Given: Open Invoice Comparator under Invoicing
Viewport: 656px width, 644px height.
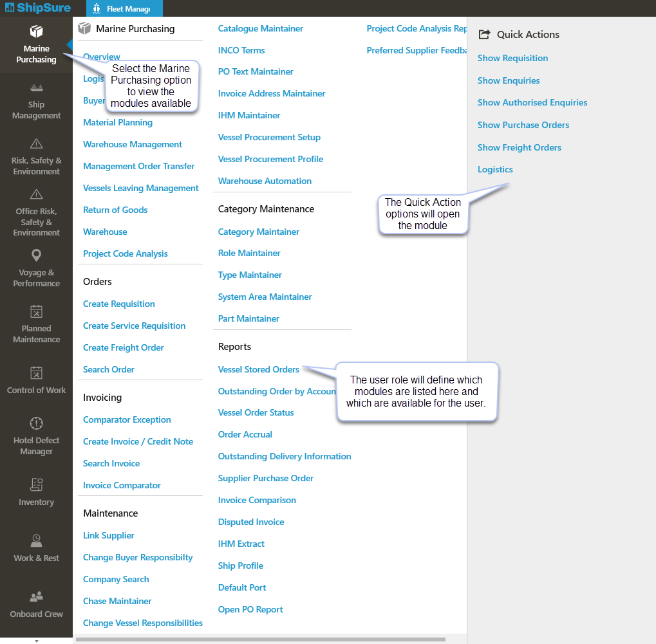Looking at the screenshot, I should [x=122, y=486].
